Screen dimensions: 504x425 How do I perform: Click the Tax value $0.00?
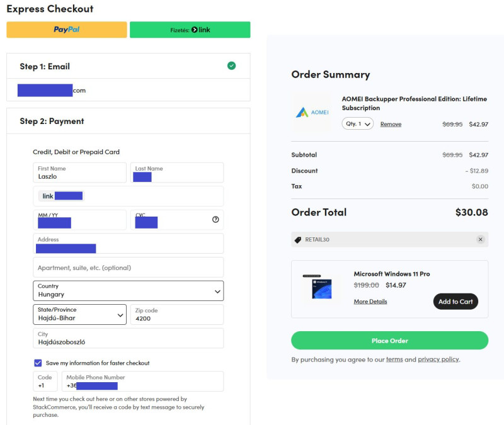pos(480,186)
